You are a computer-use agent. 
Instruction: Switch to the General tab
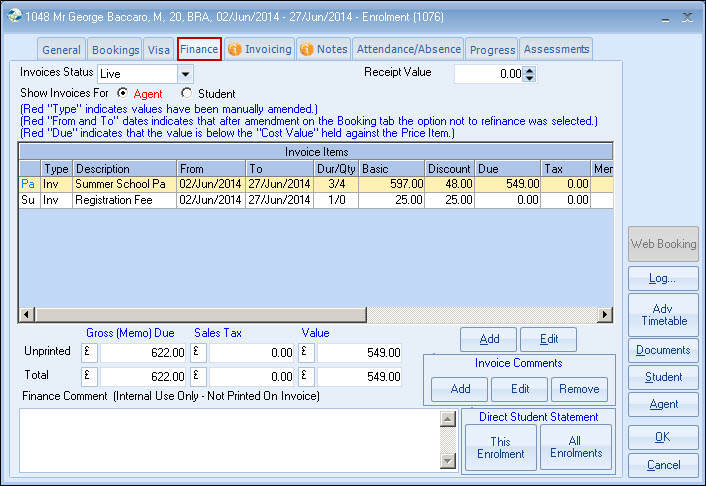coord(61,49)
